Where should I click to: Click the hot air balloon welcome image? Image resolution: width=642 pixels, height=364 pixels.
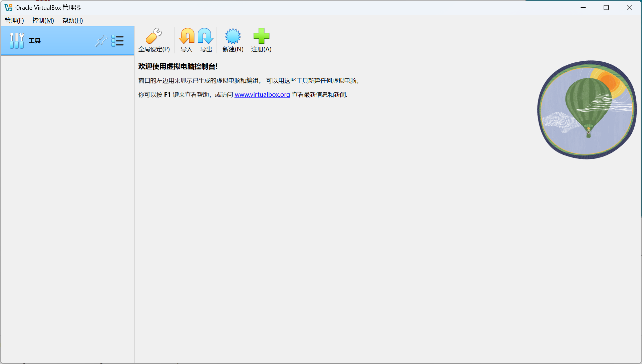[587, 110]
